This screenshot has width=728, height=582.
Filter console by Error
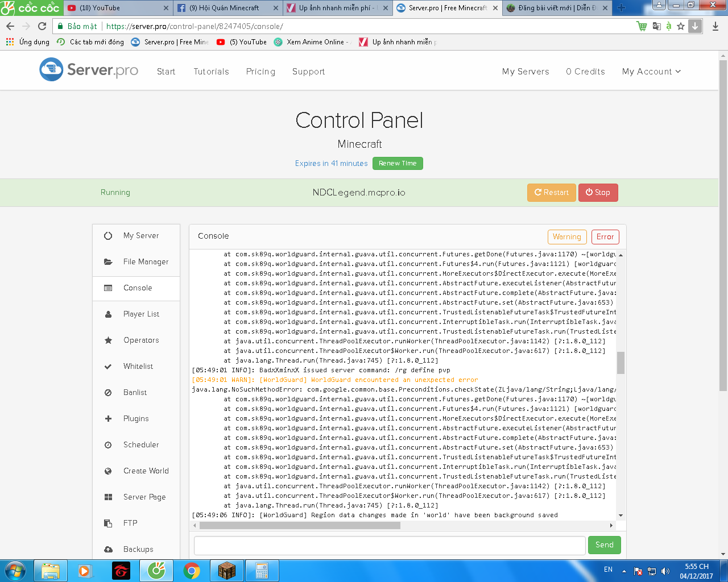(x=605, y=237)
